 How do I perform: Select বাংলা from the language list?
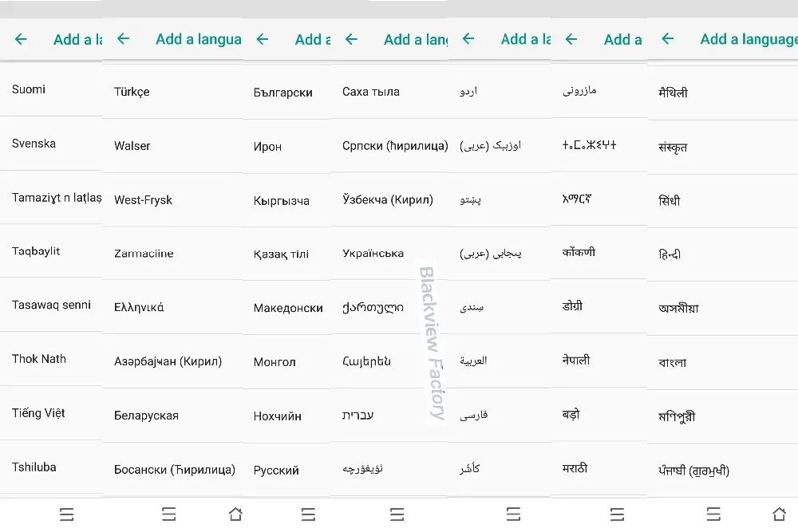coord(722,363)
